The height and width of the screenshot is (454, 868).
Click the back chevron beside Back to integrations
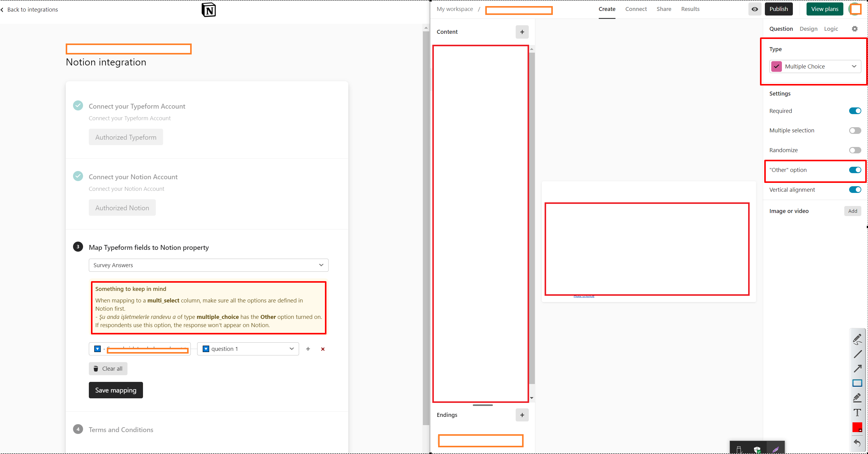point(2,10)
